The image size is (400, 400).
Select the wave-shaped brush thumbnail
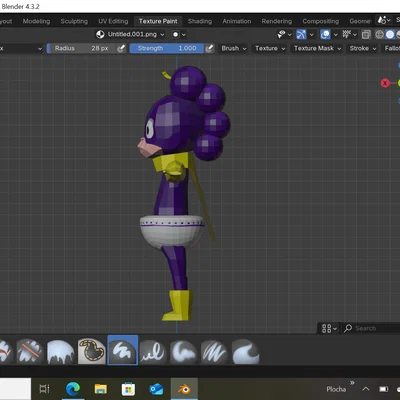coord(245,351)
